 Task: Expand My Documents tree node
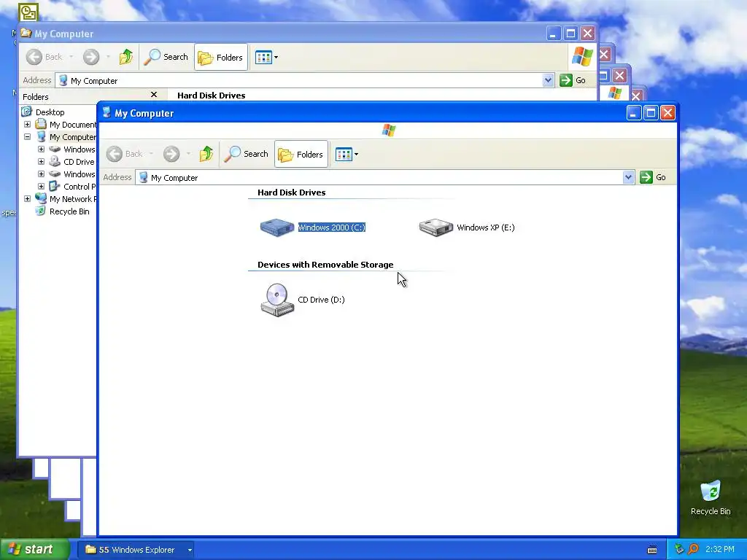tap(27, 124)
